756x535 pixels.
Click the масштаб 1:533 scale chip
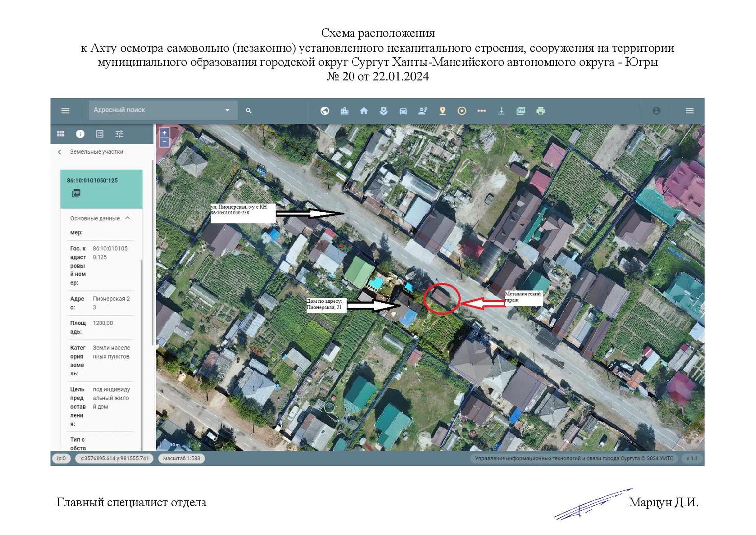[x=182, y=458]
